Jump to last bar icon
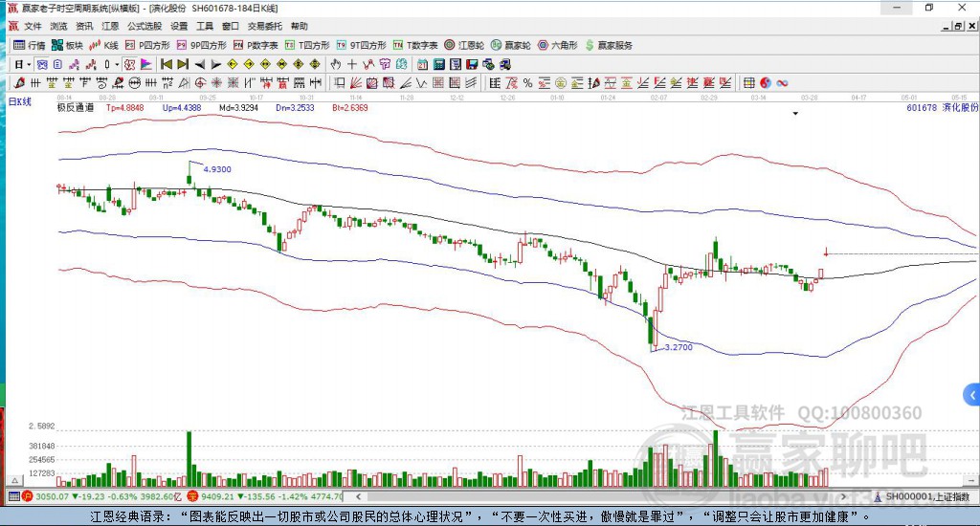The width and height of the screenshot is (980, 526). coord(183,64)
